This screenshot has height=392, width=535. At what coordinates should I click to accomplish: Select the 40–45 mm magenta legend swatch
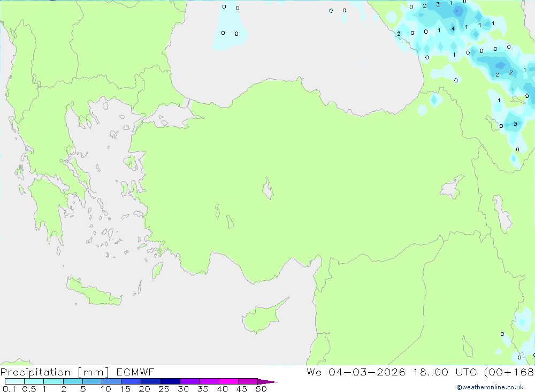228,381
